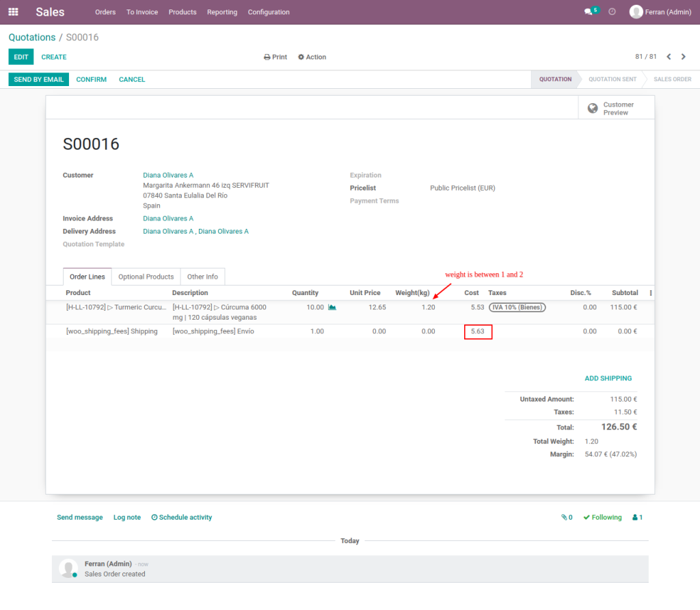Screen dimensions: 700x610
Task: Open the Action dropdown menu
Action: click(x=312, y=57)
